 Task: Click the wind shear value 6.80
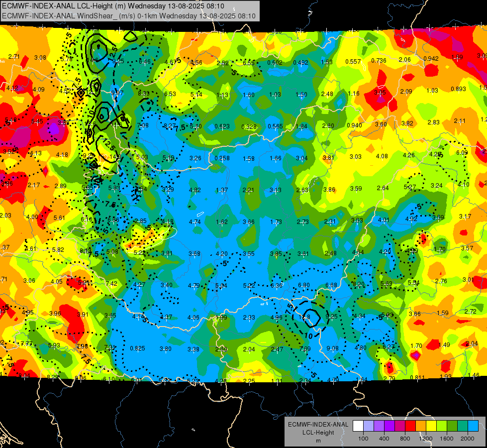[304, 285]
